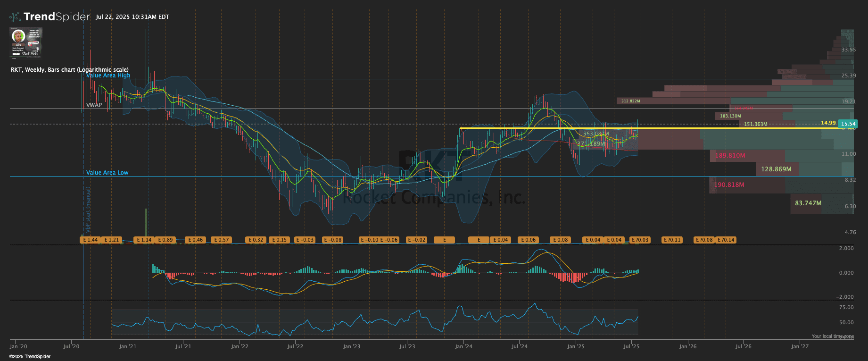
Task: Open the E -0.03 earnings marker
Action: (x=305, y=240)
